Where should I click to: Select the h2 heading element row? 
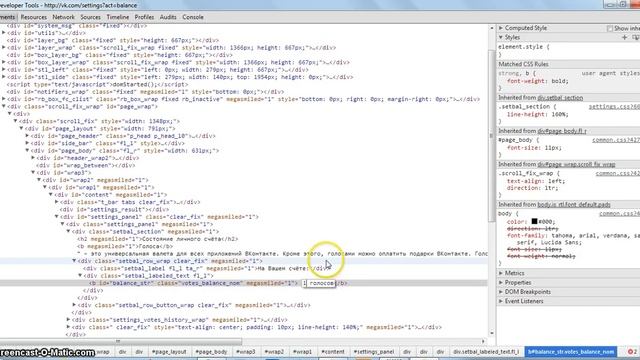[158, 239]
